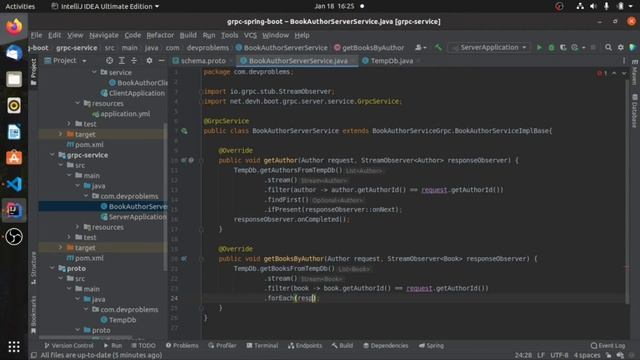Launch Visual Studio Code from dock
The height and width of the screenshot is (360, 640).
pos(14,184)
